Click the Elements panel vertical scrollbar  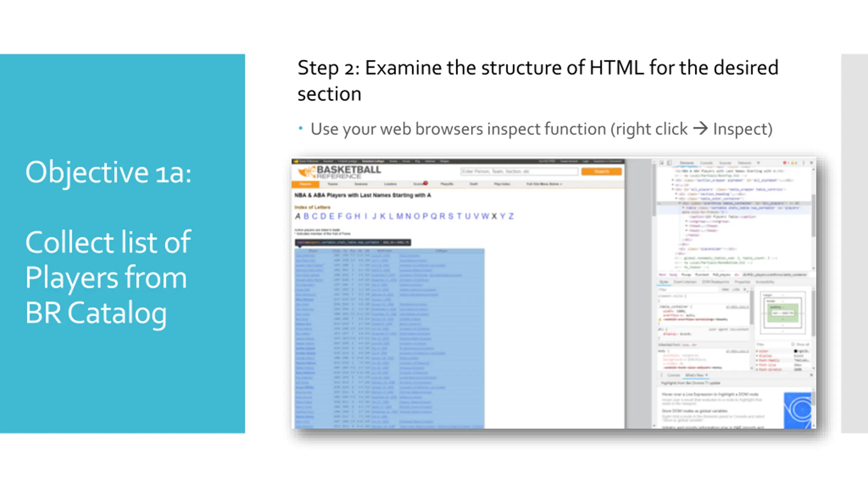pyautogui.click(x=813, y=216)
